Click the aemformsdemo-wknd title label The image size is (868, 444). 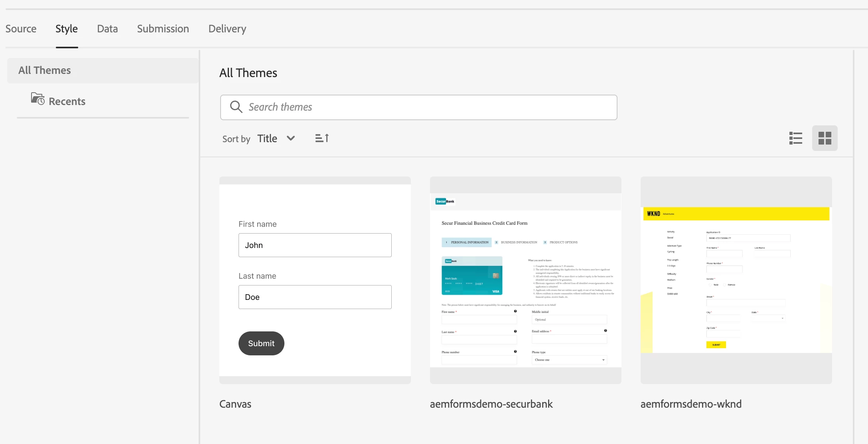691,404
